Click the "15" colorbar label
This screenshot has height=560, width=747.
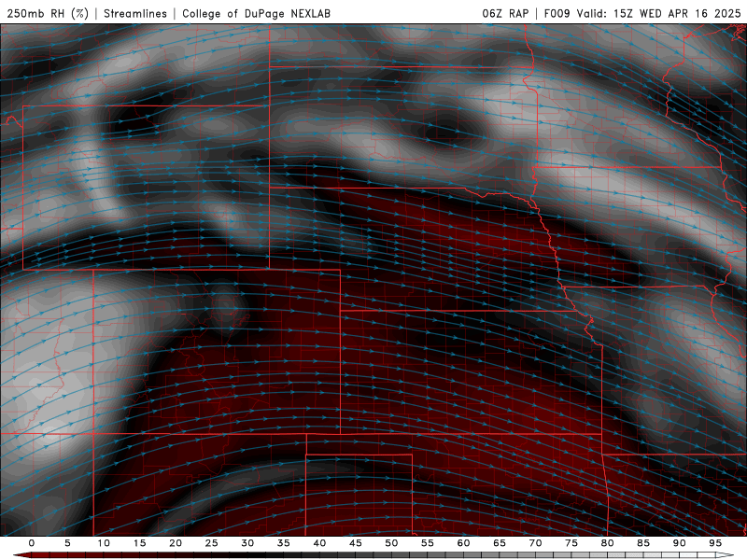point(139,543)
